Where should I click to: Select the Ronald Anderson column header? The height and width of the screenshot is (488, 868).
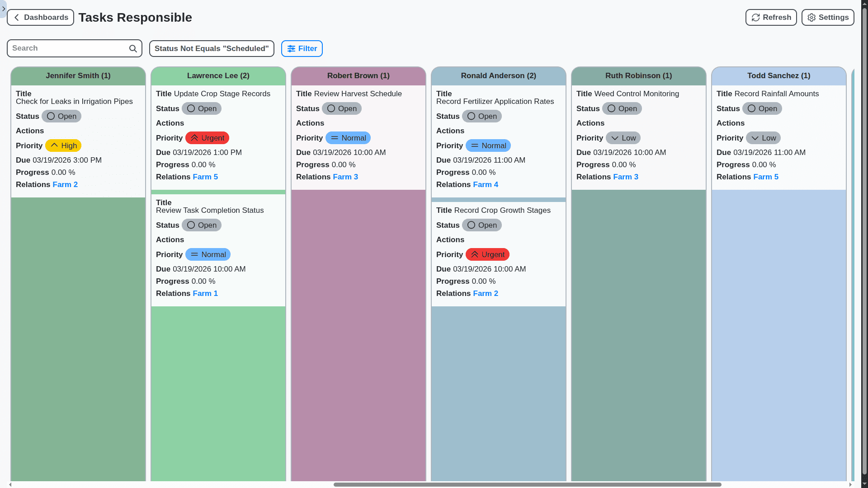coord(498,75)
